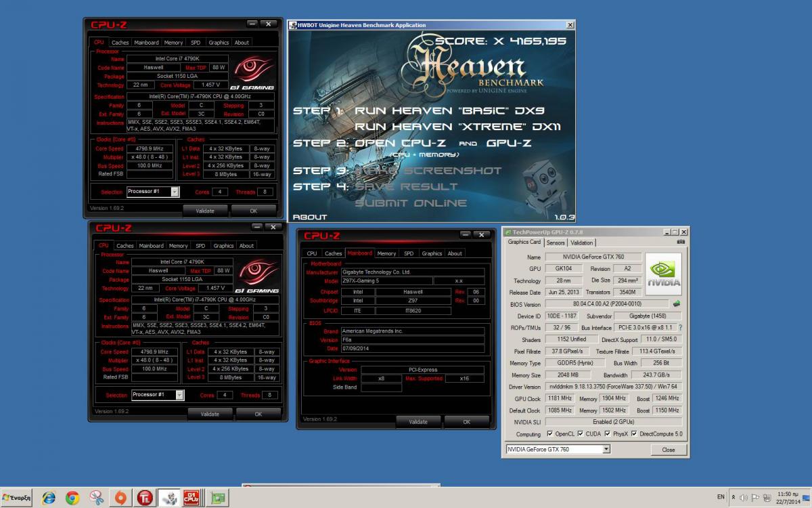Open Caches tab in upper CPU-Z window

click(x=120, y=43)
